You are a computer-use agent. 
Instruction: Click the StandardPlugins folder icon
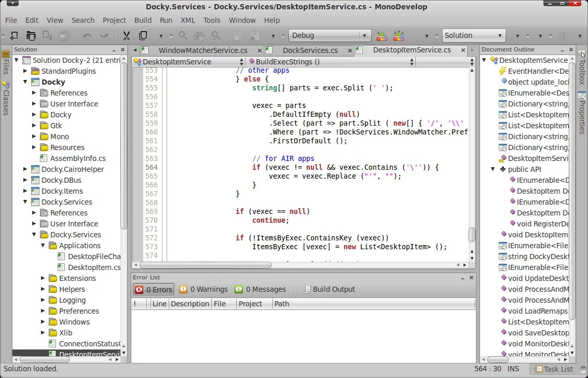click(35, 71)
